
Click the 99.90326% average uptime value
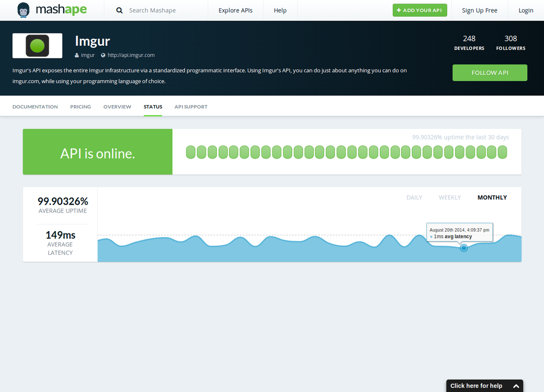[63, 201]
